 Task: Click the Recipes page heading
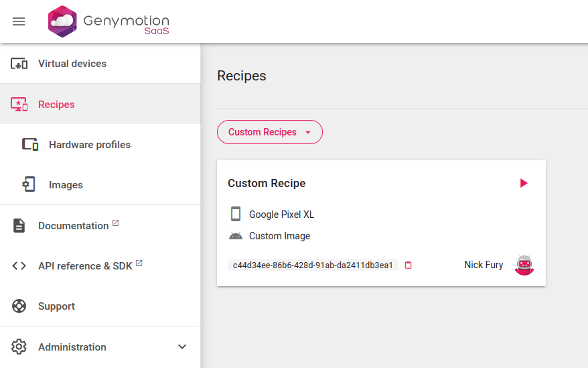242,76
